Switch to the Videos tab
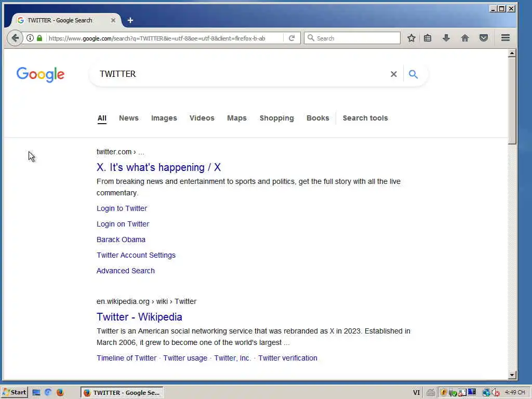The height and width of the screenshot is (399, 532). point(202,118)
